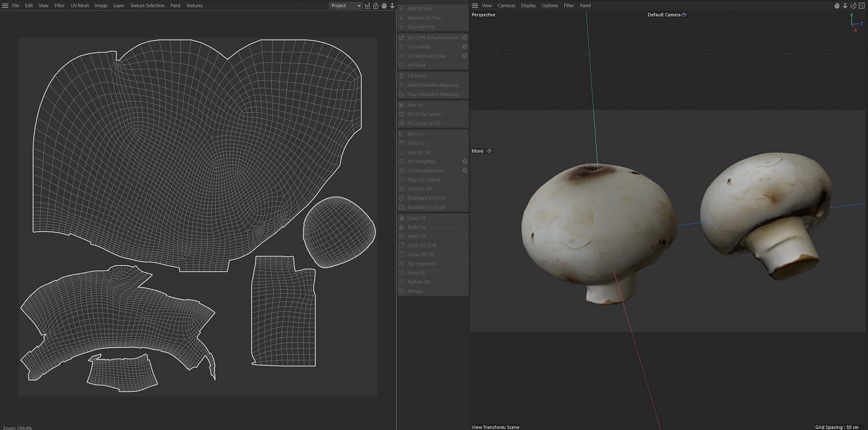
Task: Run UV Weld and Relax
Action: 429,56
